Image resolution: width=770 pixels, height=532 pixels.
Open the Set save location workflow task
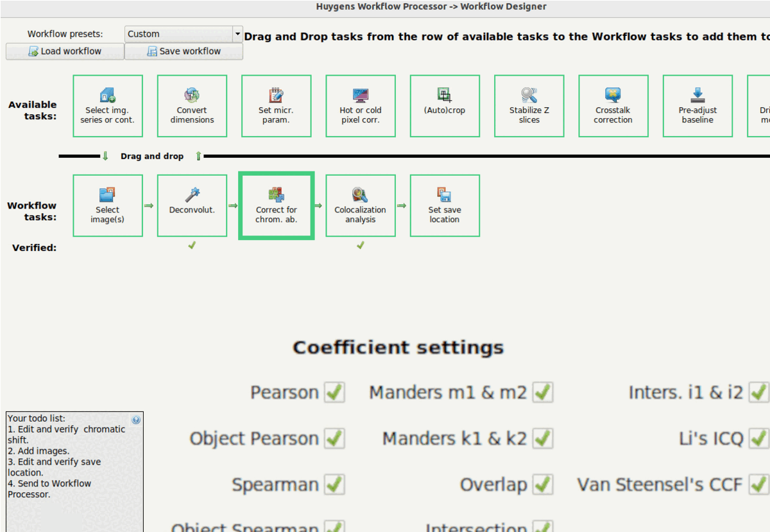tap(445, 205)
